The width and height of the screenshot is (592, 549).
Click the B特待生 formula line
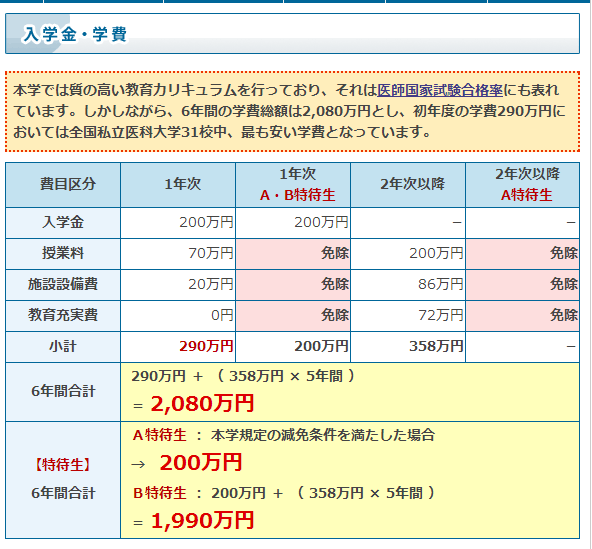point(284,493)
